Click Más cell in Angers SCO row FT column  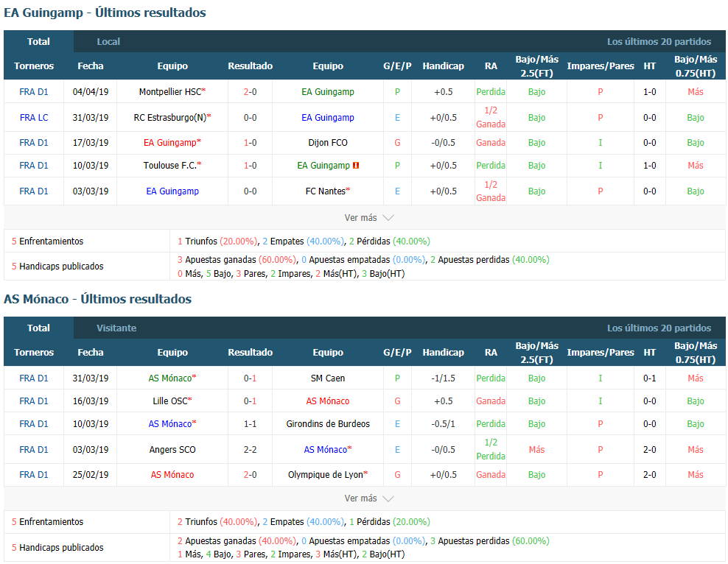click(x=536, y=449)
